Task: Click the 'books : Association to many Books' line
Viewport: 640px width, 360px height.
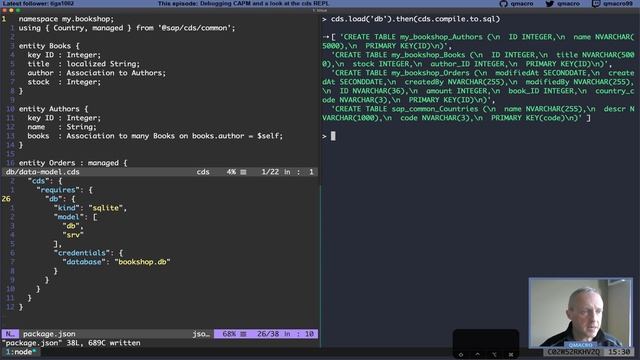Action: coord(155,136)
